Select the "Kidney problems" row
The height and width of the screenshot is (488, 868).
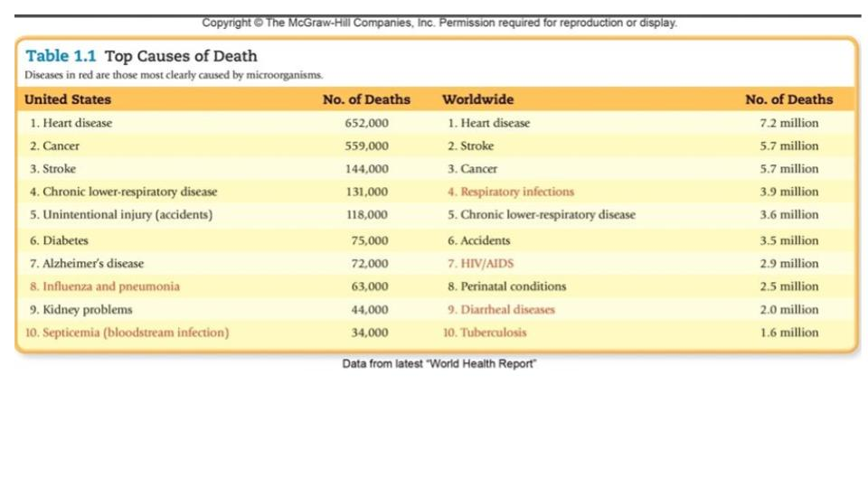click(x=80, y=309)
